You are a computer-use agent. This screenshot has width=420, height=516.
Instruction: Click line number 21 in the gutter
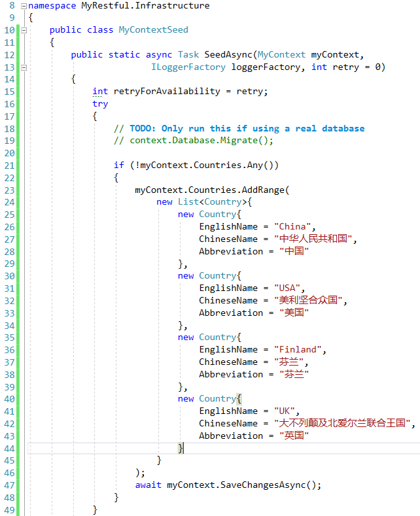click(10, 165)
